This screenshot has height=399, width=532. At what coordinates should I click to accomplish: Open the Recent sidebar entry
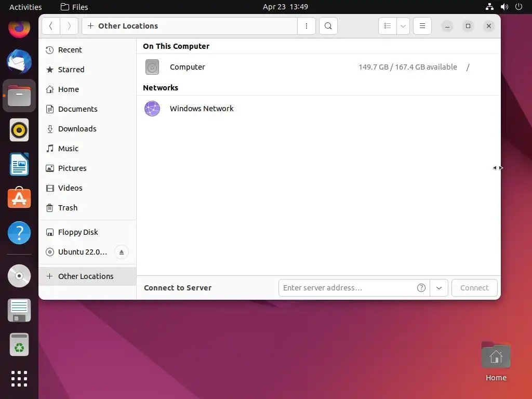tap(87, 50)
